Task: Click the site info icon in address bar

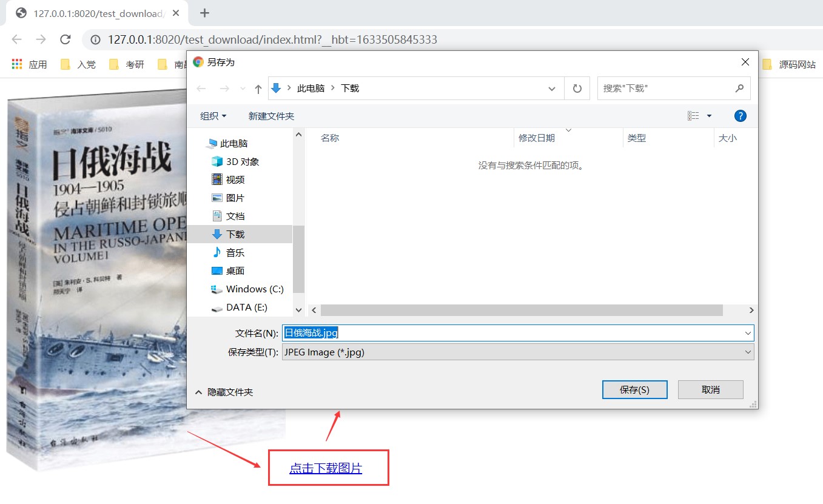Action: 95,39
